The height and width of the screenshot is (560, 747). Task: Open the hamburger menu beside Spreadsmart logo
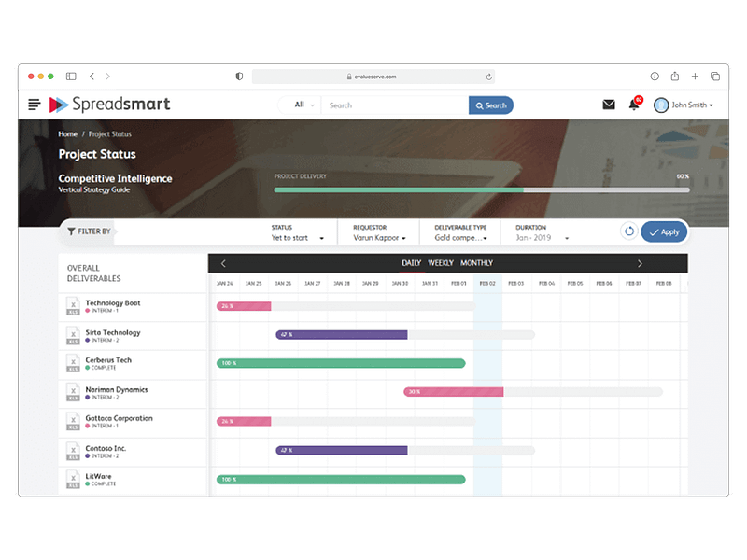[35, 105]
